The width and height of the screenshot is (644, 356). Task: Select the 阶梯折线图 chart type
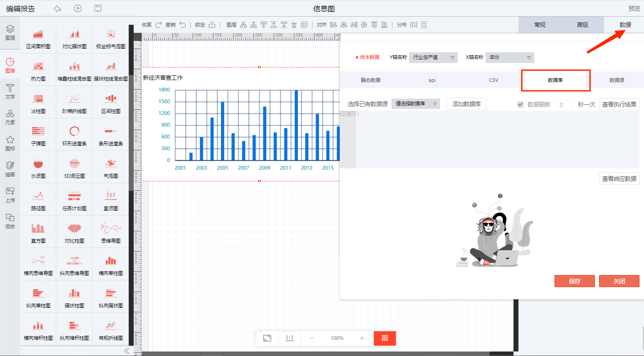coord(74,104)
